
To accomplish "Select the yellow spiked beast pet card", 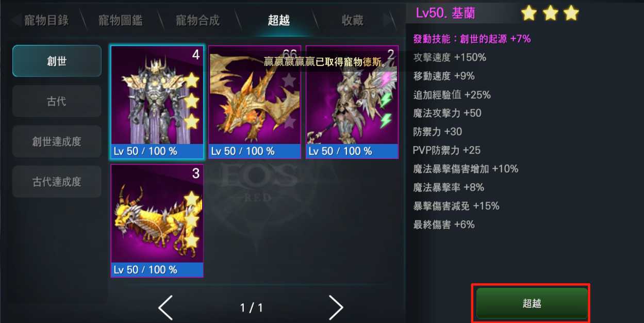I will click(x=157, y=221).
